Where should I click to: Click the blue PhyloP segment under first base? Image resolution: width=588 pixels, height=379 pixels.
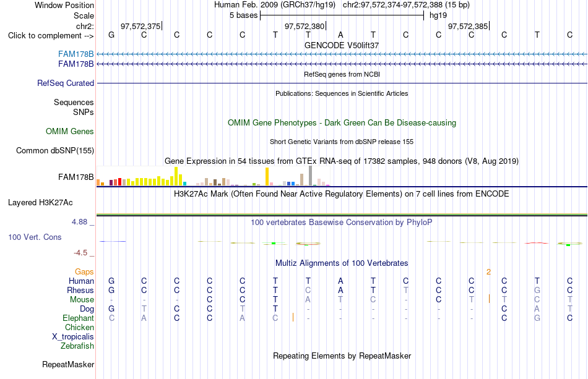click(x=113, y=242)
